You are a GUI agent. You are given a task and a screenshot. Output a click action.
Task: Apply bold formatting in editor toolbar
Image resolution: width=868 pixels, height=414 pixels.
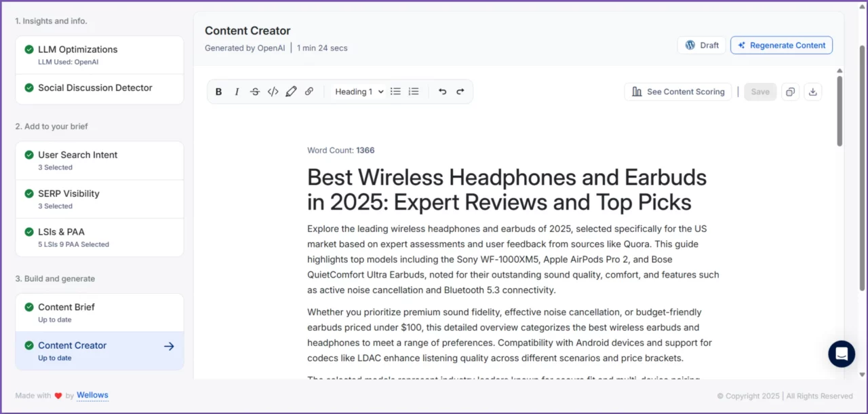(218, 92)
